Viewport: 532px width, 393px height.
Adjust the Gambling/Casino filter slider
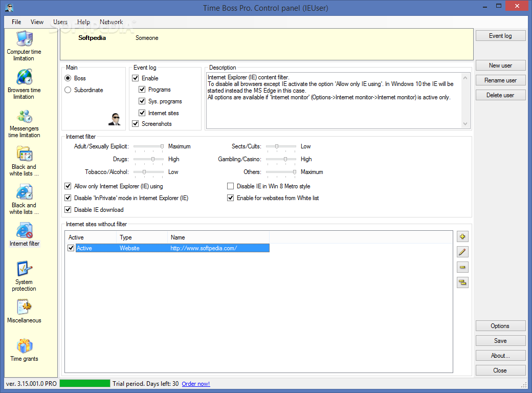click(281, 159)
